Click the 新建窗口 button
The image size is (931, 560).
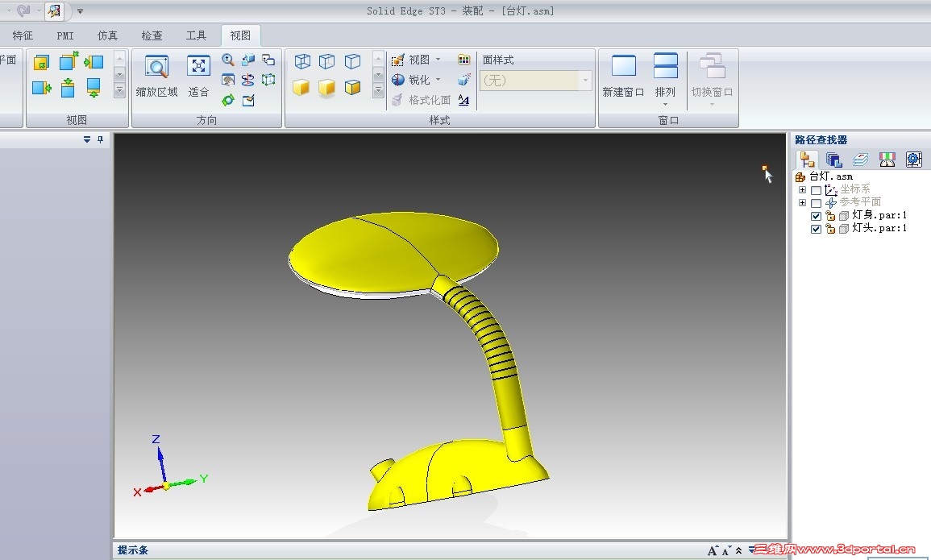(x=623, y=76)
